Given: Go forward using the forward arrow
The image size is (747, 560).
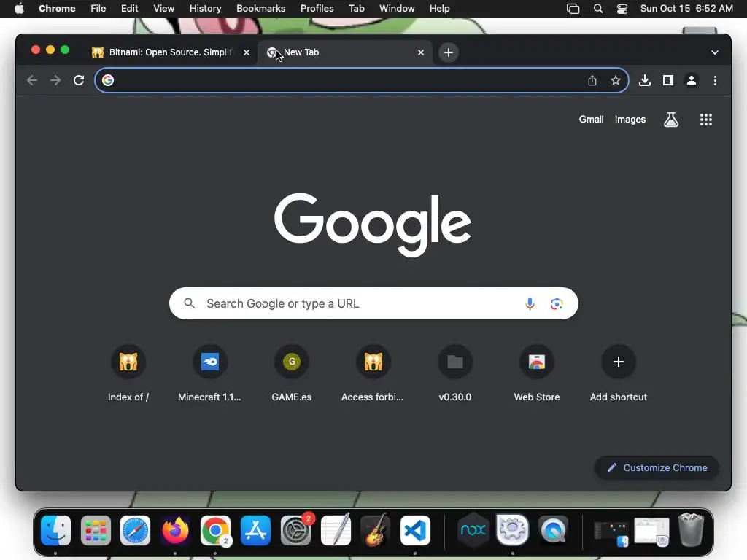Looking at the screenshot, I should point(55,80).
